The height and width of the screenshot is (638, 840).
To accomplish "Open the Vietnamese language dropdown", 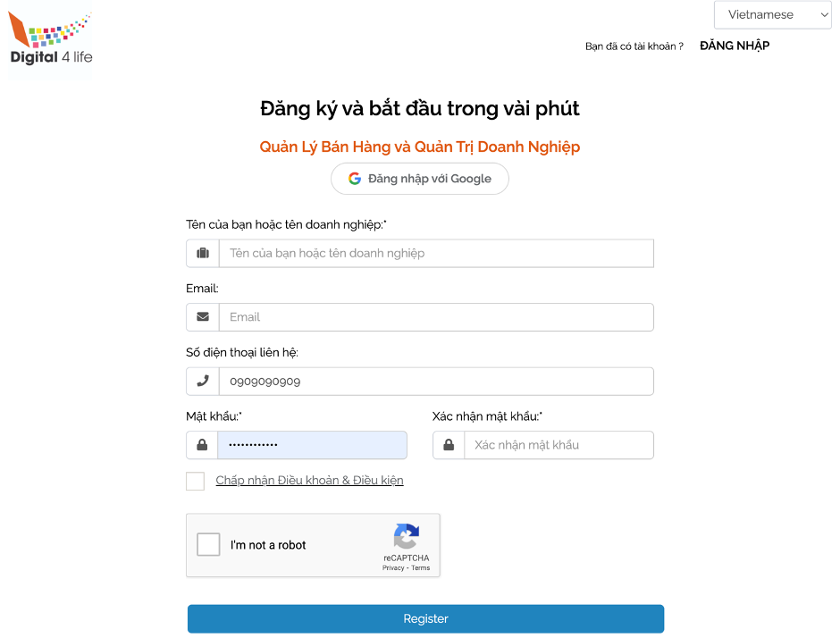I will 773,15.
